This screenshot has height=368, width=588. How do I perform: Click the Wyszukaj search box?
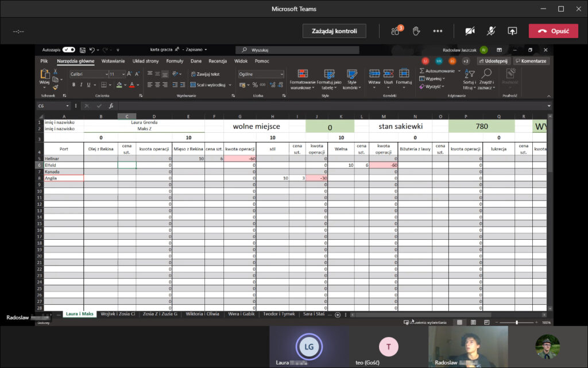[x=299, y=50]
